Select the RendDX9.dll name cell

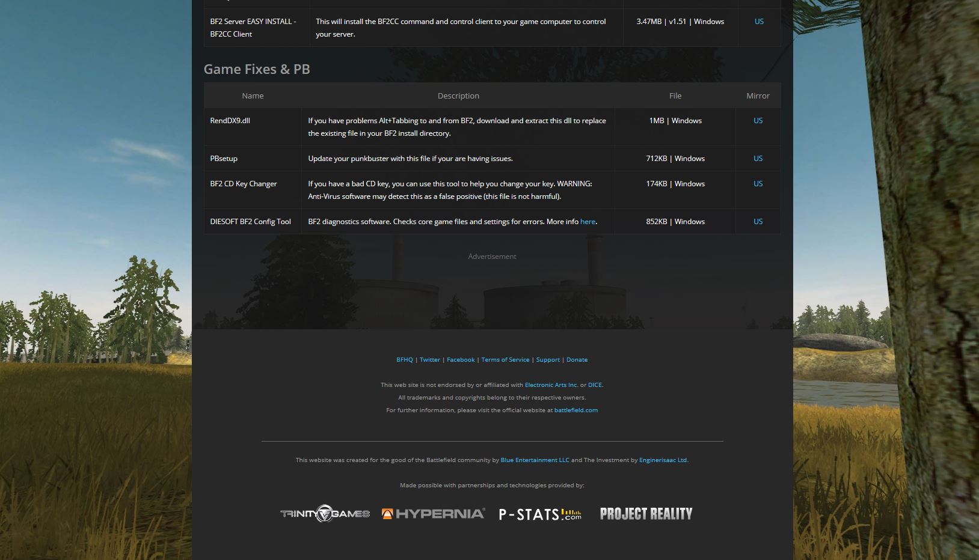pyautogui.click(x=253, y=127)
